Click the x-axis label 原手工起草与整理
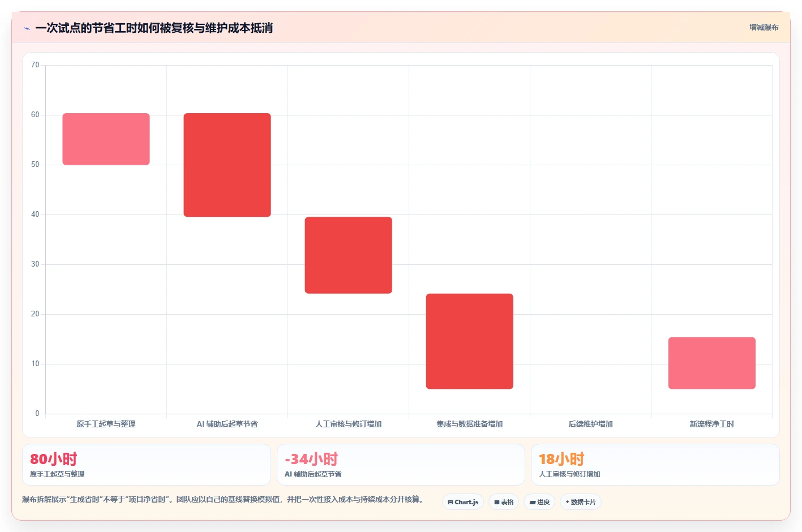This screenshot has width=802, height=532. 106,424
